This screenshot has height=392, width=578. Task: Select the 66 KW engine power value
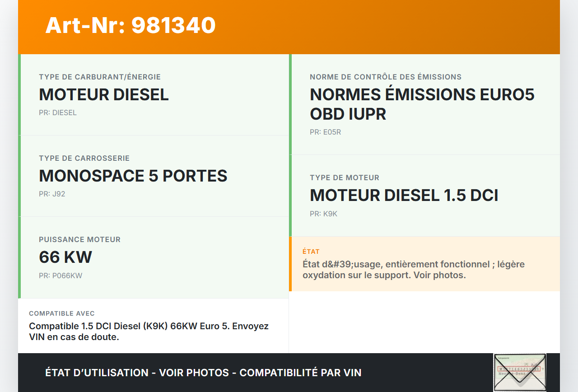coord(65,257)
